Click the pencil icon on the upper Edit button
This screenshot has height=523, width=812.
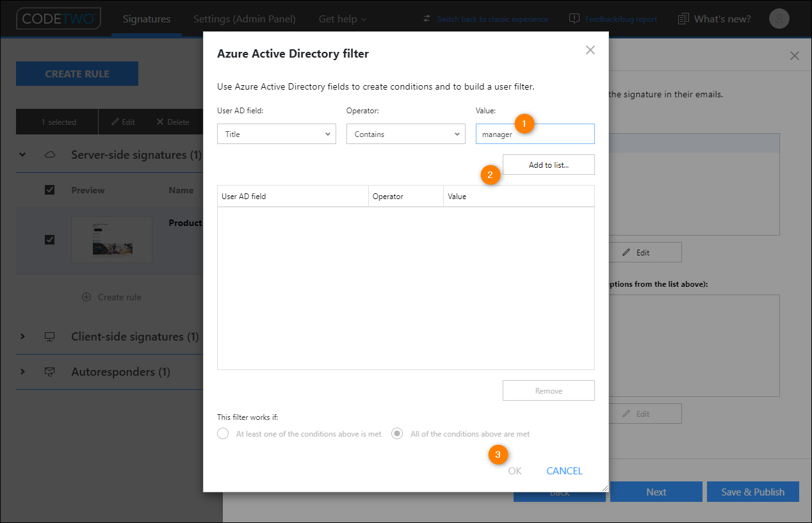627,252
